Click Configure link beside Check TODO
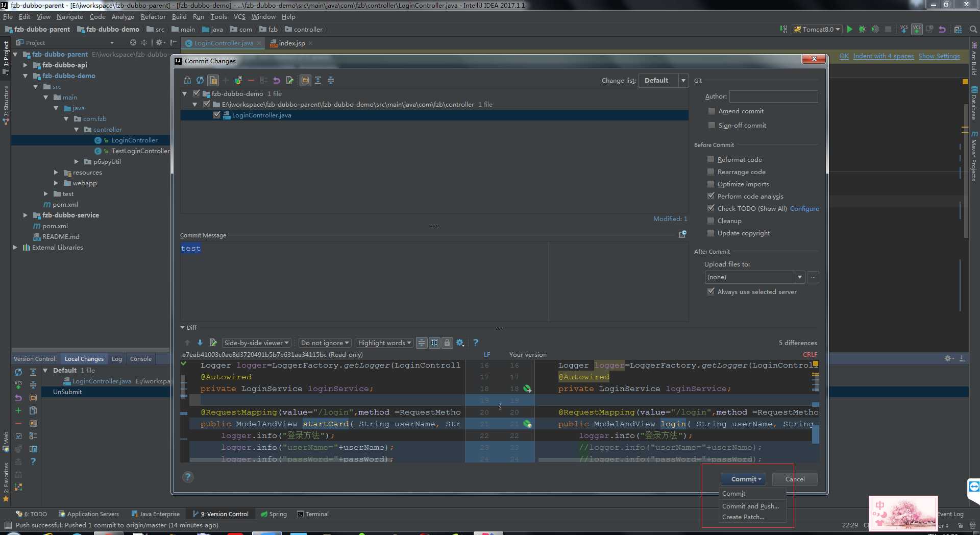Image resolution: width=980 pixels, height=535 pixels. (x=804, y=208)
